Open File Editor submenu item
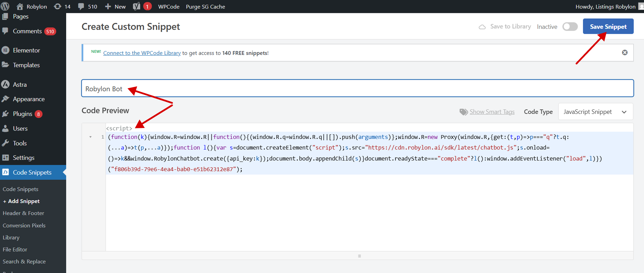Screen dimensions: 644x273 click(x=15, y=250)
